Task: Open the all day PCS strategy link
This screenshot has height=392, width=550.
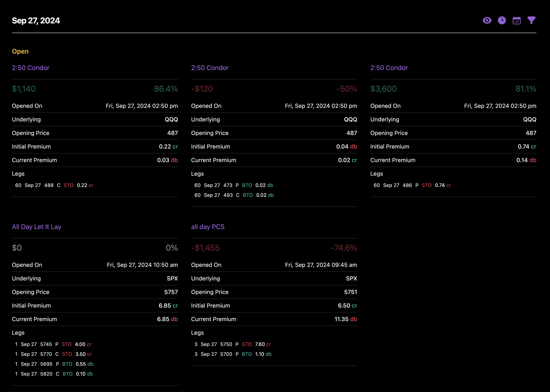Action: (208, 227)
